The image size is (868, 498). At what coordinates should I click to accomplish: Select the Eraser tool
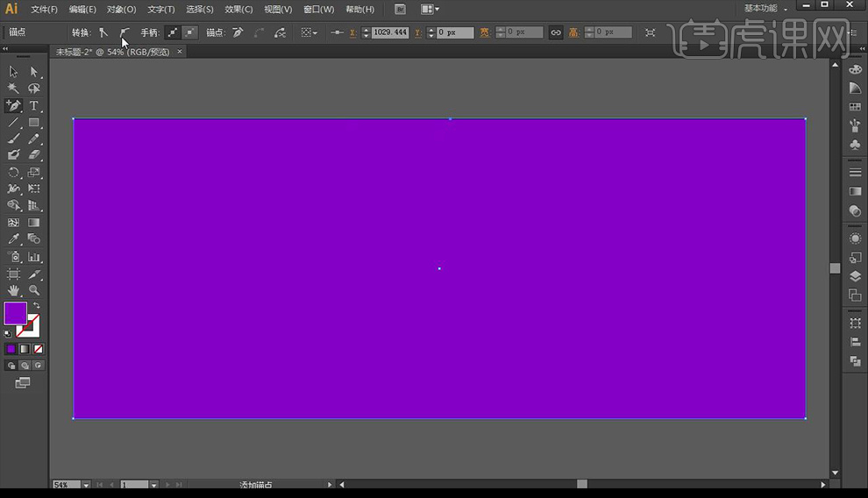click(34, 155)
